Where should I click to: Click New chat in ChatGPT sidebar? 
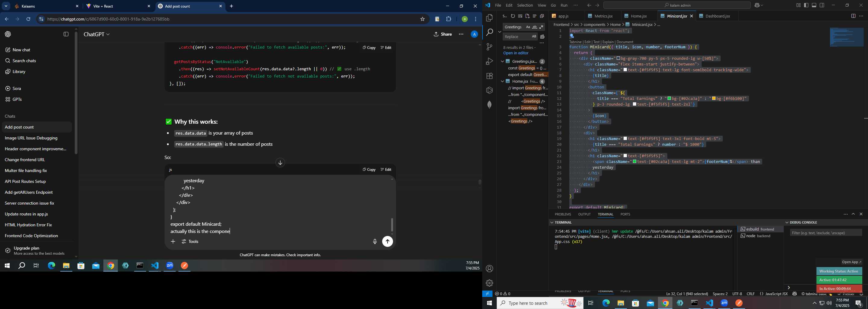pyautogui.click(x=36, y=50)
